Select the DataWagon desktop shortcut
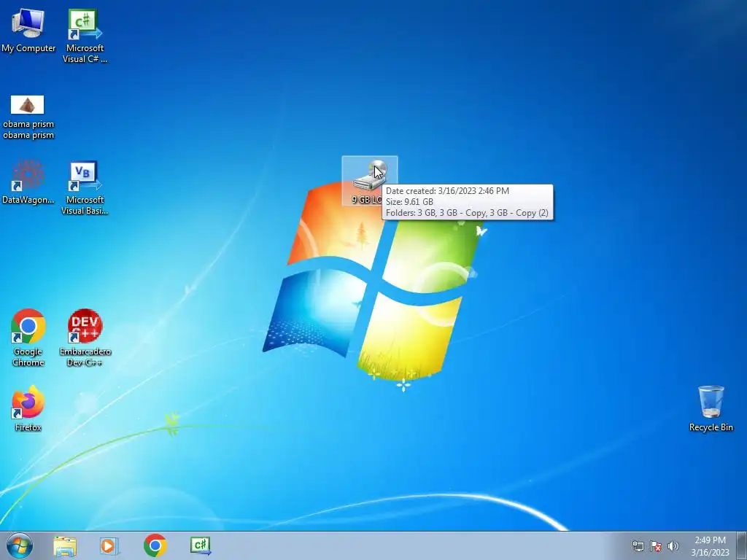747x560 pixels. tap(28, 182)
